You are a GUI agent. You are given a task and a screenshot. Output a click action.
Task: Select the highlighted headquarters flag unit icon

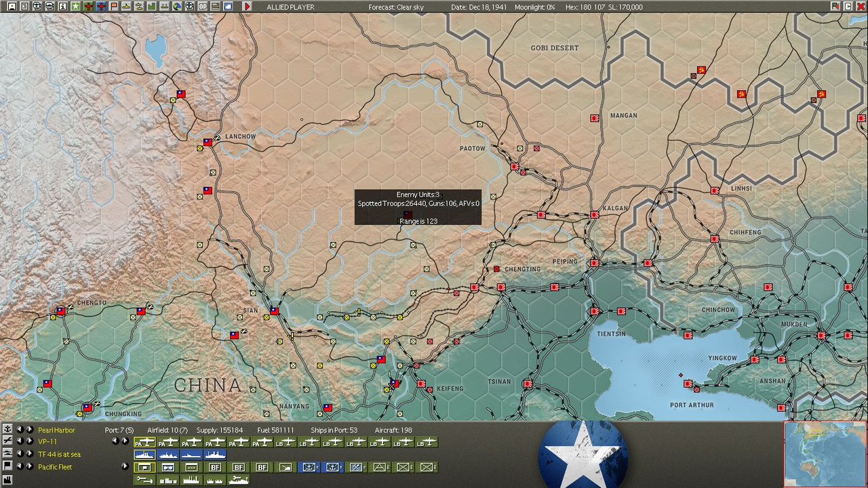[x=144, y=467]
